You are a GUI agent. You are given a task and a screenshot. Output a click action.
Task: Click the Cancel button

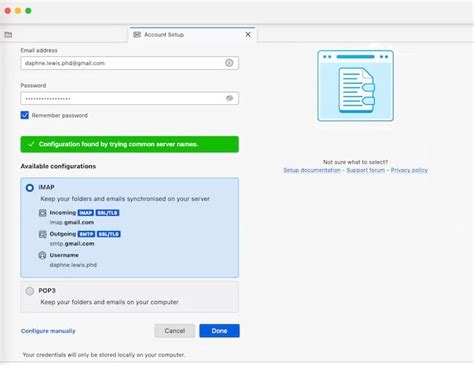click(x=175, y=331)
